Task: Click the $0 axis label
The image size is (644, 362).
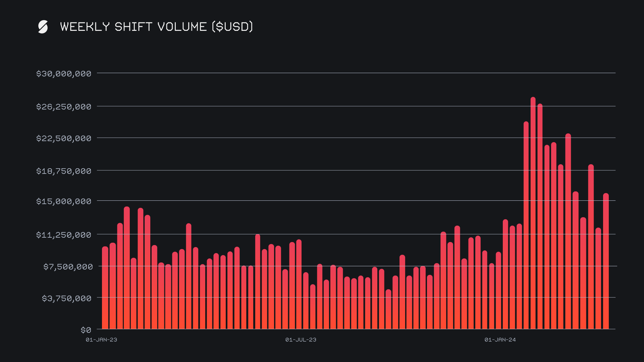Action: (86, 330)
